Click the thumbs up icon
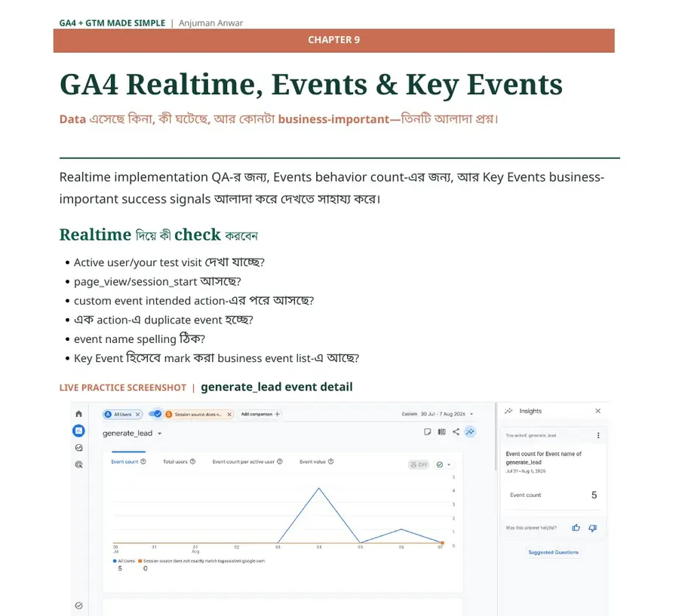679x616 pixels. click(576, 528)
